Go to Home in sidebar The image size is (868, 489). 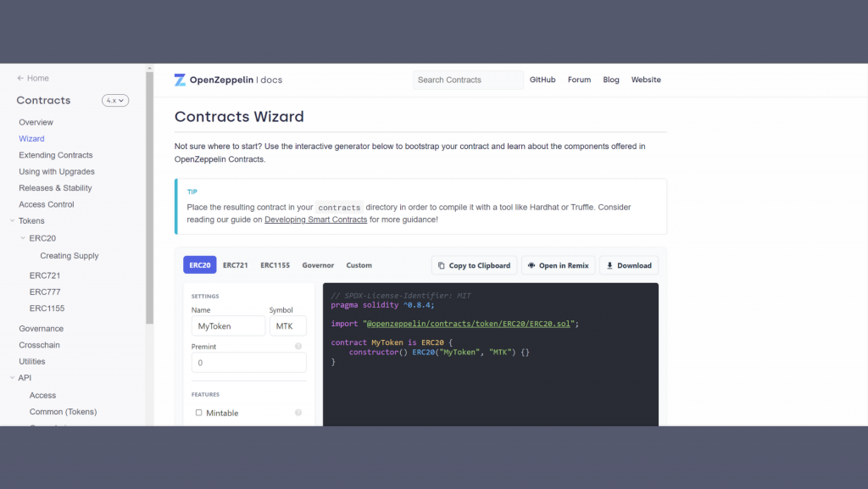37,79
